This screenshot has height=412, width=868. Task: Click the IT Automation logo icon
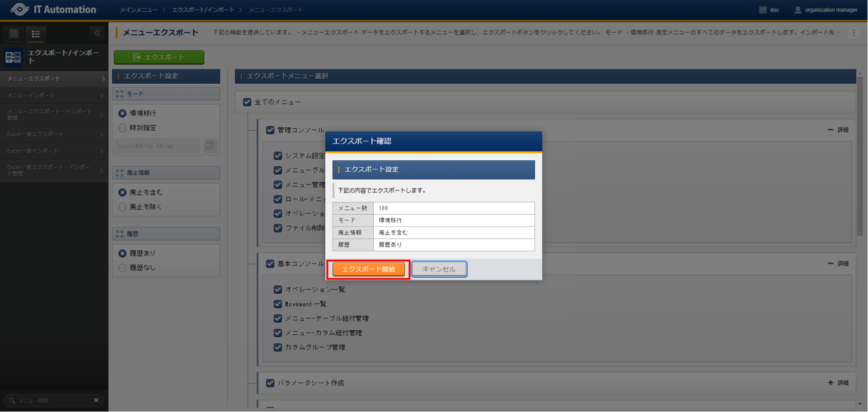[20, 10]
